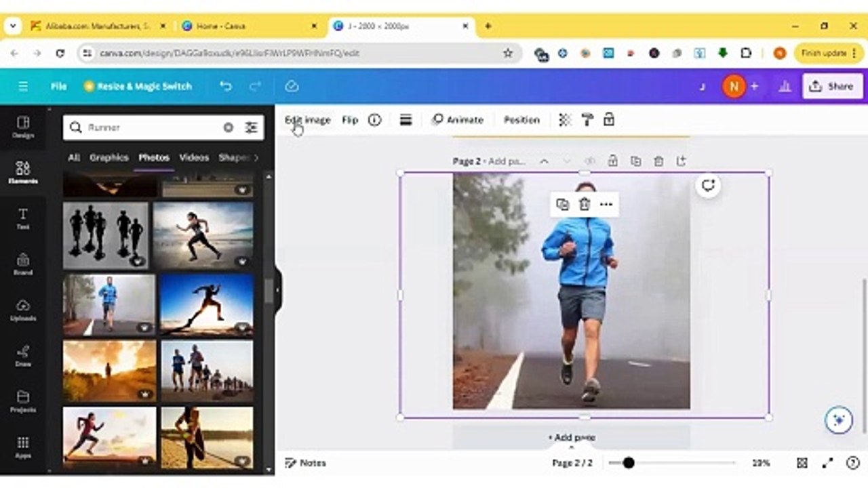Switch to Home - Canva browser tab
This screenshot has width=868, height=488.
[x=249, y=26]
